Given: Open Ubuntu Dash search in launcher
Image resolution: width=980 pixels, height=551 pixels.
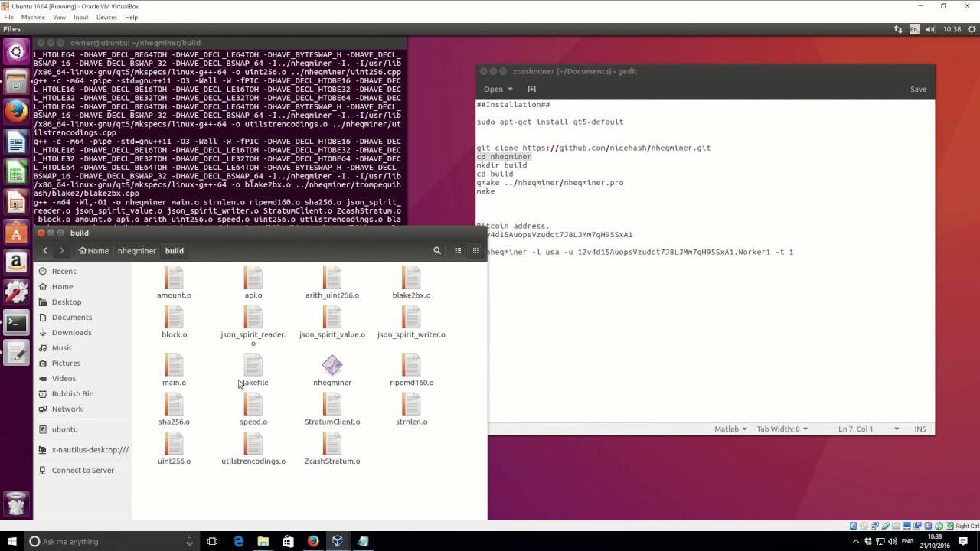Looking at the screenshot, I should [x=16, y=52].
